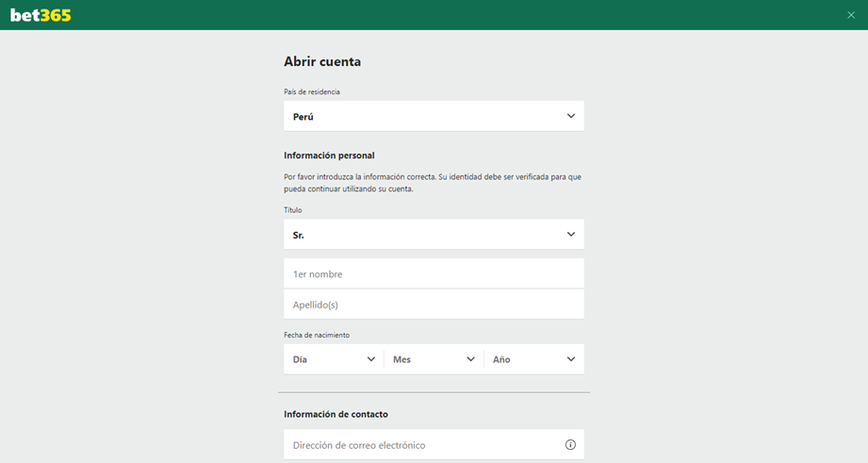Click the Información personal section heading
868x463 pixels.
coord(329,156)
